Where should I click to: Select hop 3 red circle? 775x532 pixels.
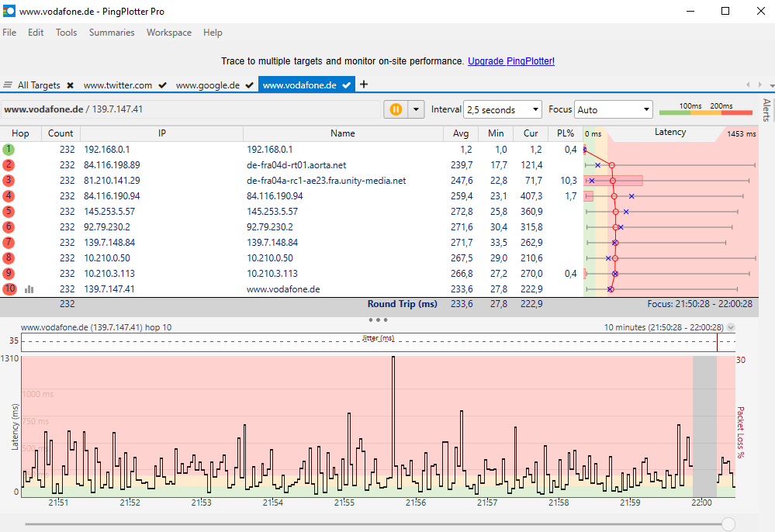tap(9, 180)
